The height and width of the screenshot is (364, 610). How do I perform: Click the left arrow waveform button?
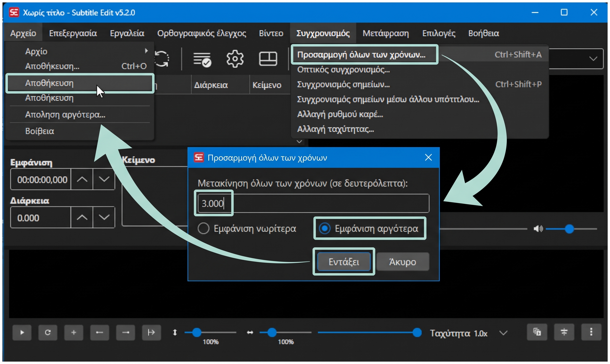100,333
